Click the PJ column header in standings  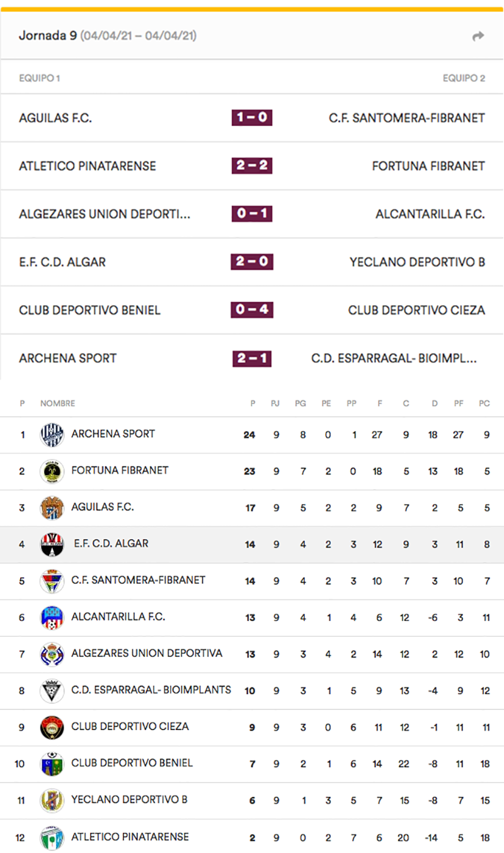click(275, 403)
